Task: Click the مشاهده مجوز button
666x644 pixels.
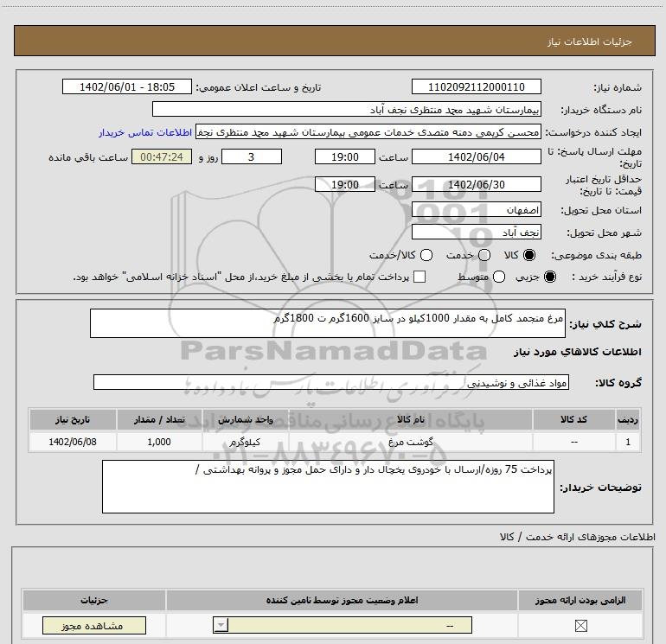Action: point(94,626)
